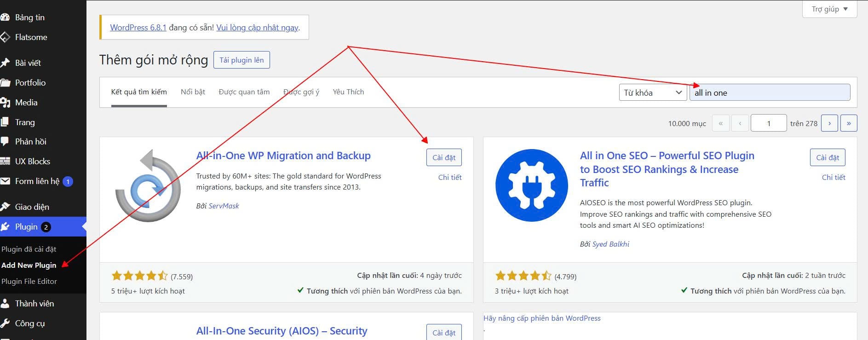The width and height of the screenshot is (868, 340).
Task: Click the Flatsome diamond icon
Action: click(5, 37)
